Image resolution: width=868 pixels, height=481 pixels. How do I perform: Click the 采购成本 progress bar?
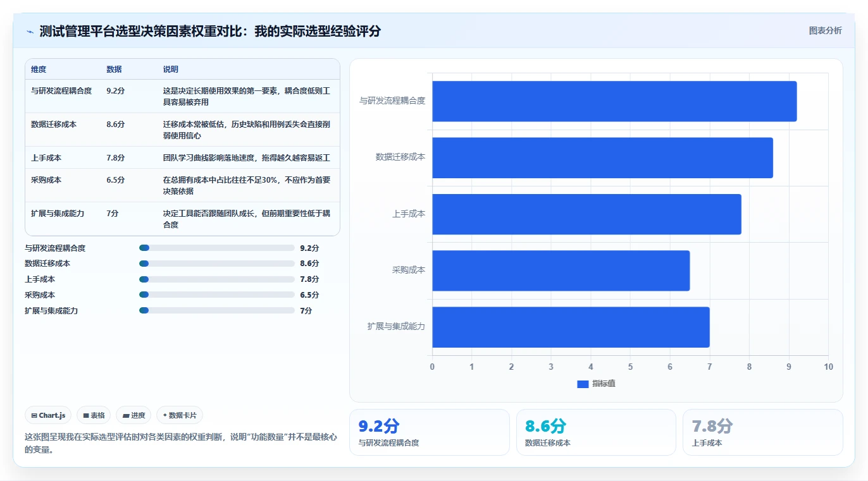point(217,295)
